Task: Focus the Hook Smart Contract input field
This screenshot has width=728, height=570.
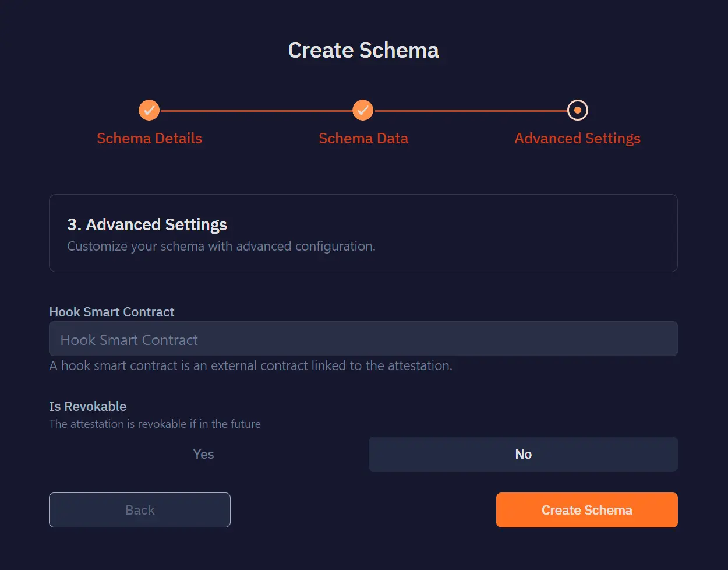Action: coord(363,339)
